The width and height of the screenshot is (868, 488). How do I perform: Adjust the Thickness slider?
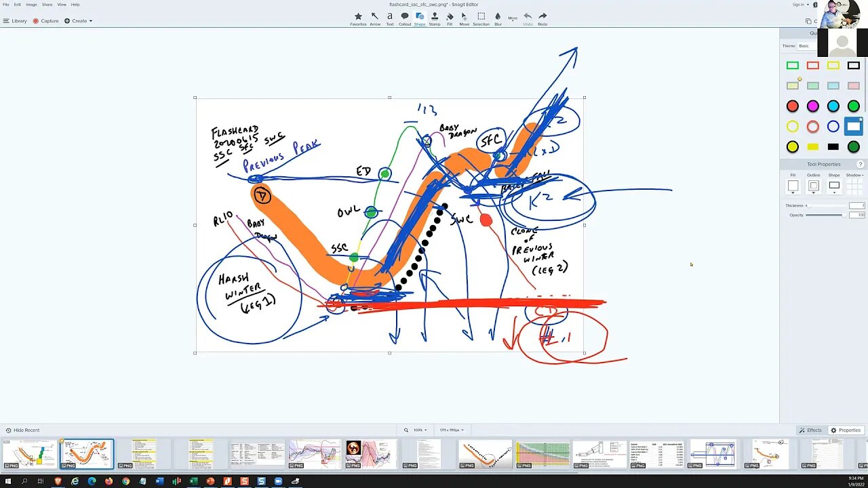click(x=827, y=205)
